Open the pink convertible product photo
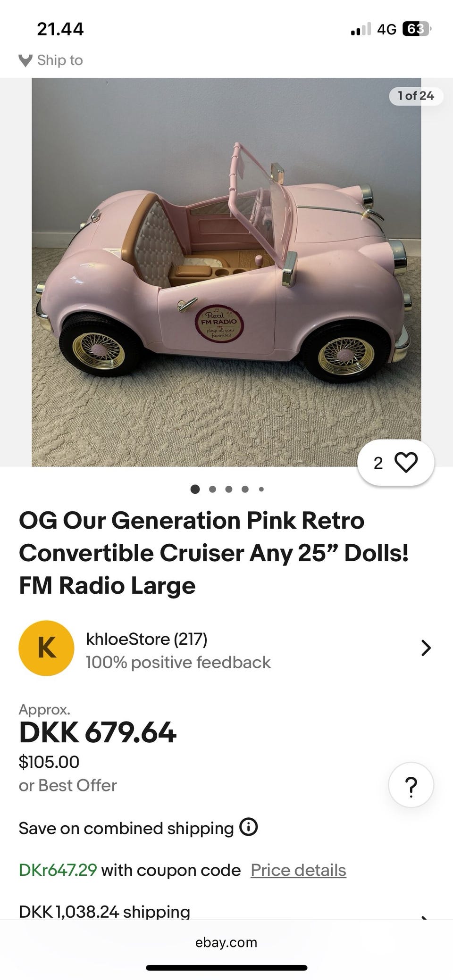The height and width of the screenshot is (980, 453). coord(226,272)
